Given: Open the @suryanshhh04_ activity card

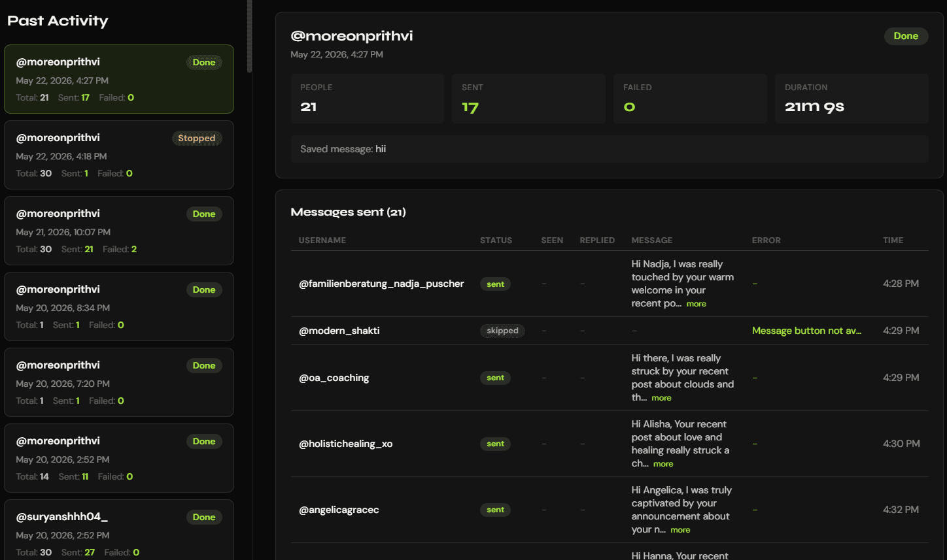Looking at the screenshot, I should 119,530.
